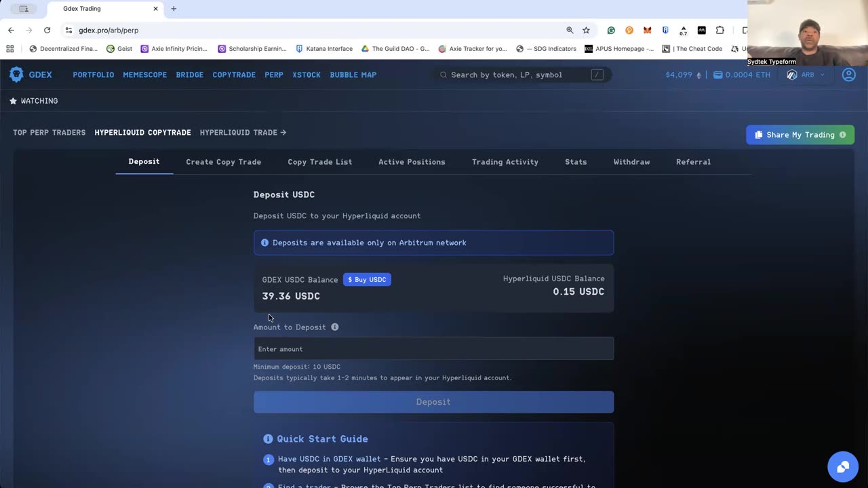Open the blue shield wallet extension

click(665, 30)
